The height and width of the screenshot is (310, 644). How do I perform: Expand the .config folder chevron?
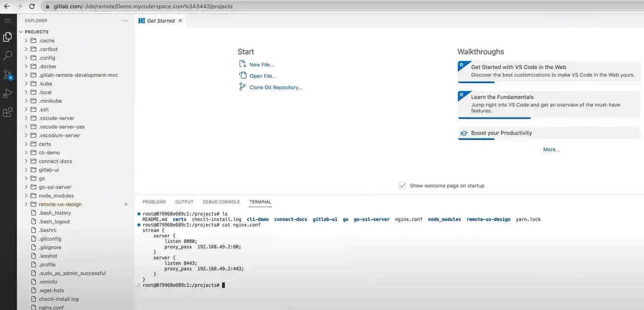[x=26, y=58]
